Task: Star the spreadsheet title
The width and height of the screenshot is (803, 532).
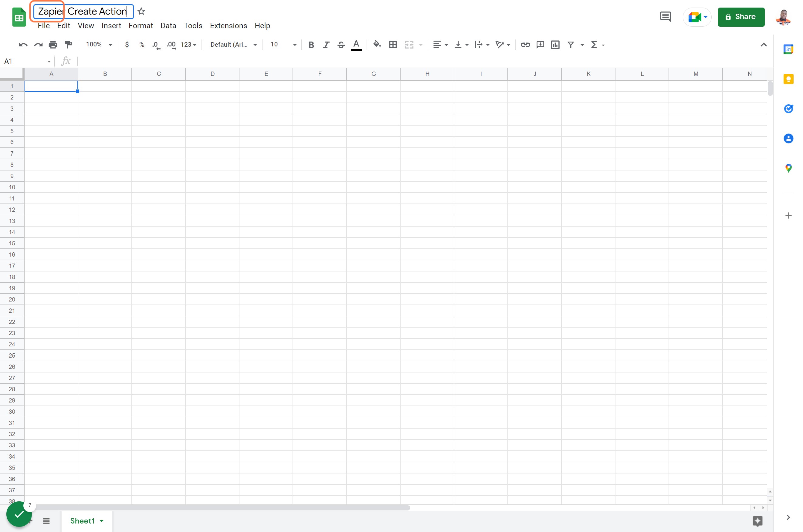Action: [x=141, y=12]
